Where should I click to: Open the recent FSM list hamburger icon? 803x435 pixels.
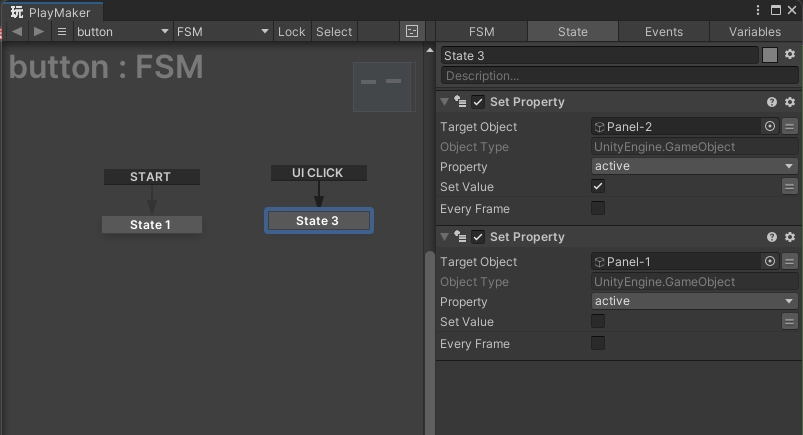click(x=62, y=32)
